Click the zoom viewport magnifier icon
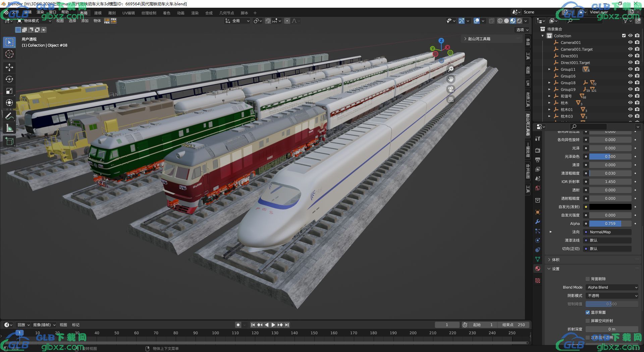644x352 pixels. [x=451, y=69]
